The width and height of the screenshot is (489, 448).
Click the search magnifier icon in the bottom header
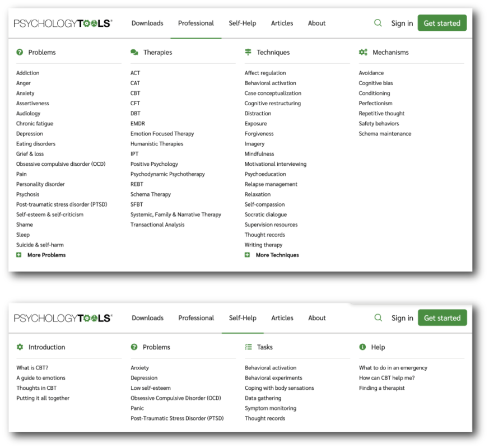coord(378,318)
